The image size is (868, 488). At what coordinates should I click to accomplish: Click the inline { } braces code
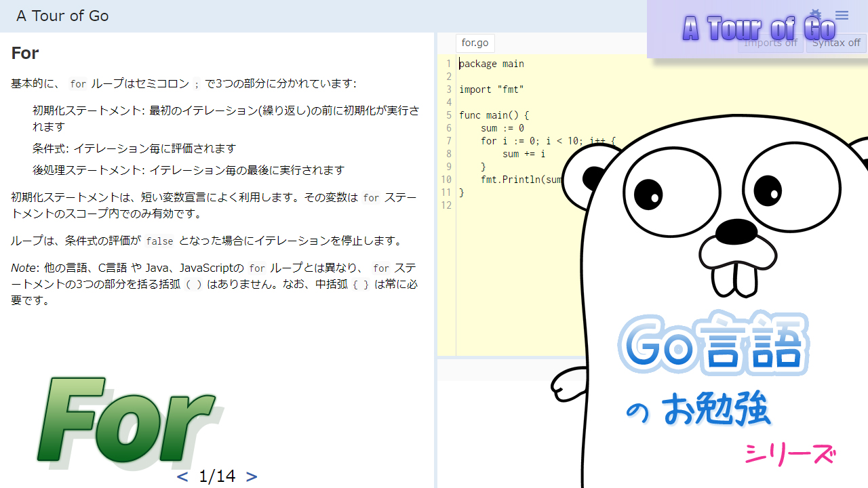coord(361,285)
